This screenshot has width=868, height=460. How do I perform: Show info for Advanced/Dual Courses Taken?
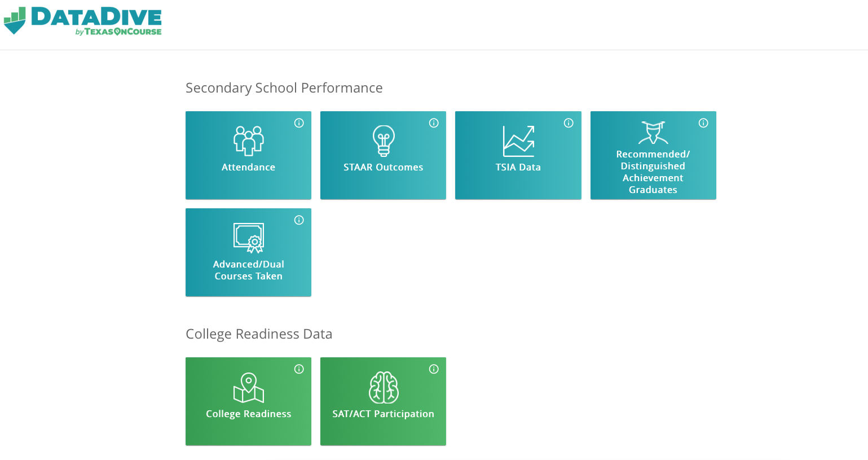[299, 220]
